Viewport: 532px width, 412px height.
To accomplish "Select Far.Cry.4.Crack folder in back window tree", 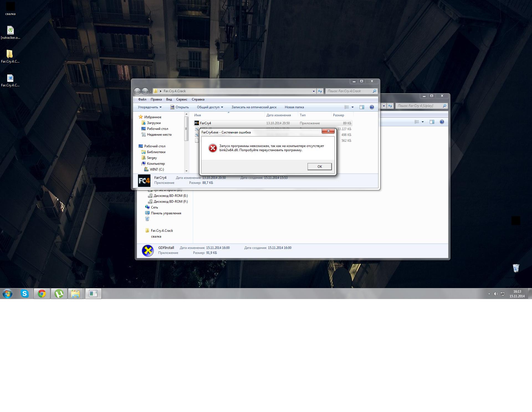I will pyautogui.click(x=162, y=231).
